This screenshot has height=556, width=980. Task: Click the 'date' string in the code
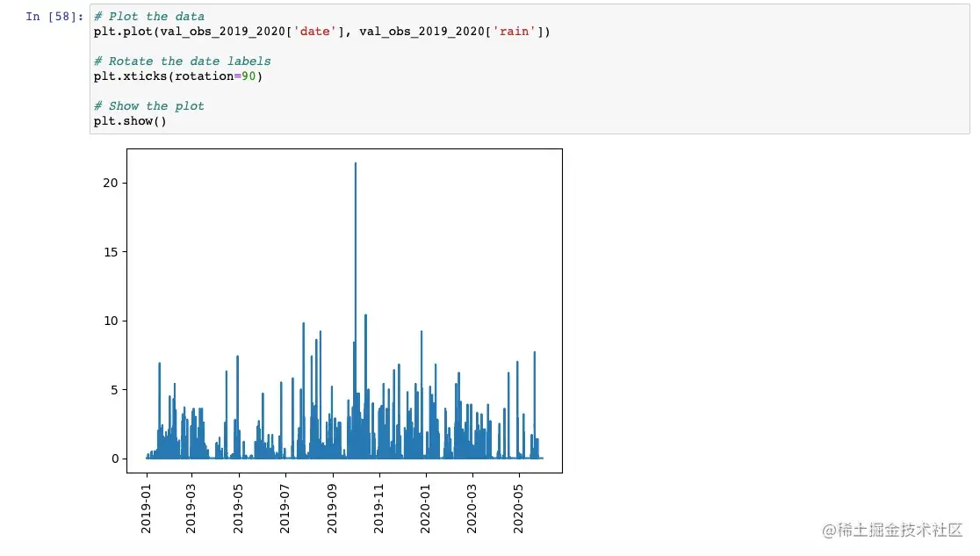314,32
